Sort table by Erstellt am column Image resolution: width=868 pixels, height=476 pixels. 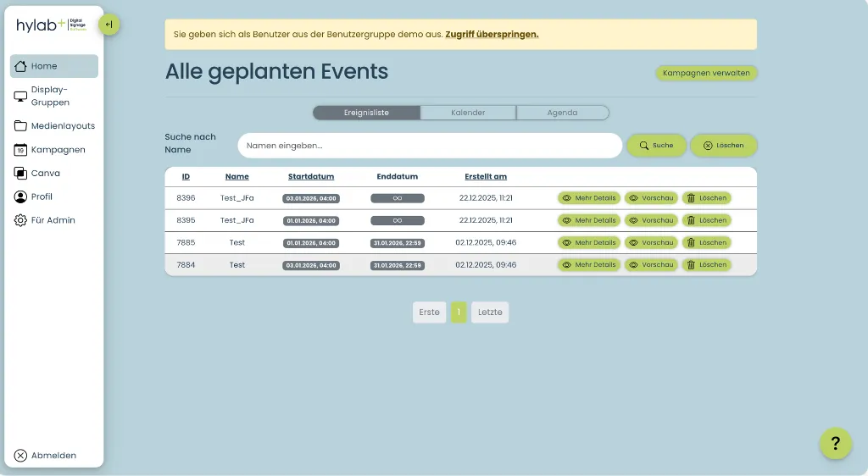point(486,176)
